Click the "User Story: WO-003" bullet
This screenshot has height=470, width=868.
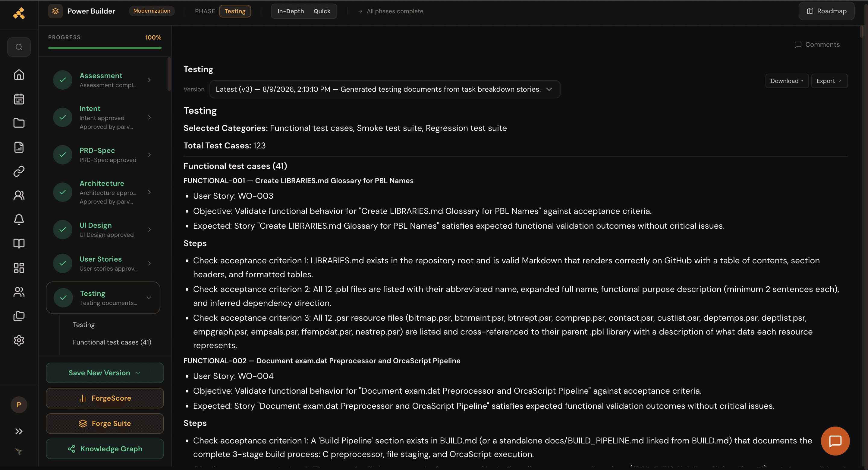233,196
